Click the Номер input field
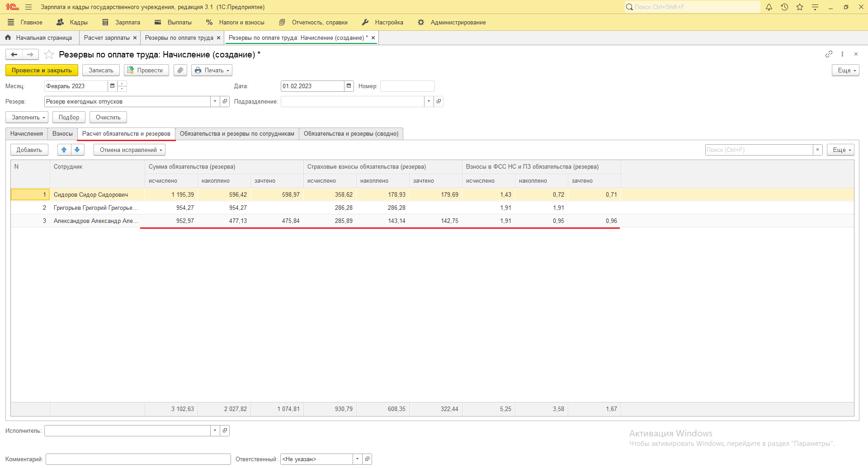The height and width of the screenshot is (468, 868). click(407, 86)
